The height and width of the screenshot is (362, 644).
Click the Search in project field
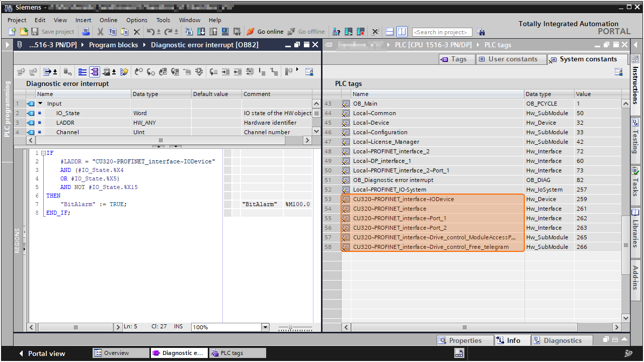click(x=442, y=32)
